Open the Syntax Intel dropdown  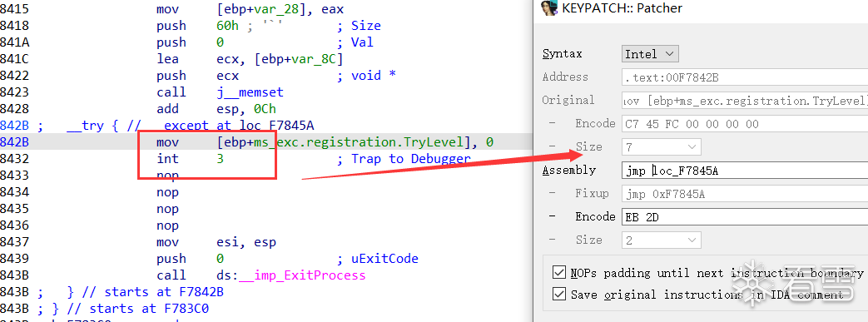coord(650,53)
